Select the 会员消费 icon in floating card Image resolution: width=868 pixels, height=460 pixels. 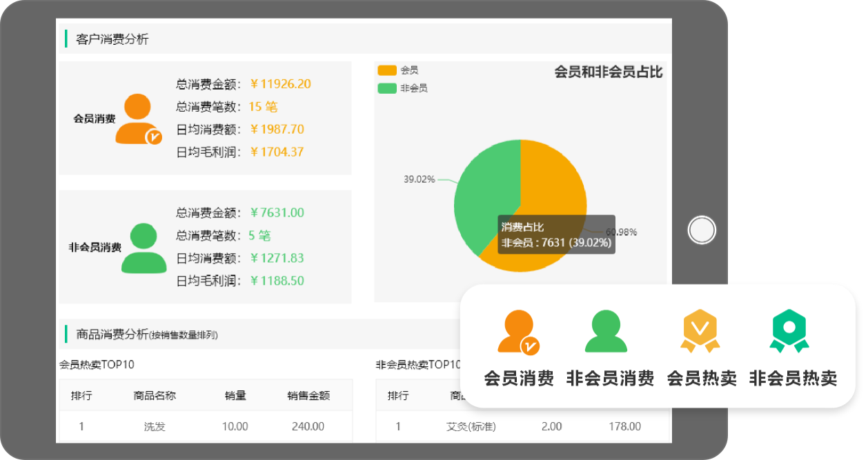click(518, 332)
